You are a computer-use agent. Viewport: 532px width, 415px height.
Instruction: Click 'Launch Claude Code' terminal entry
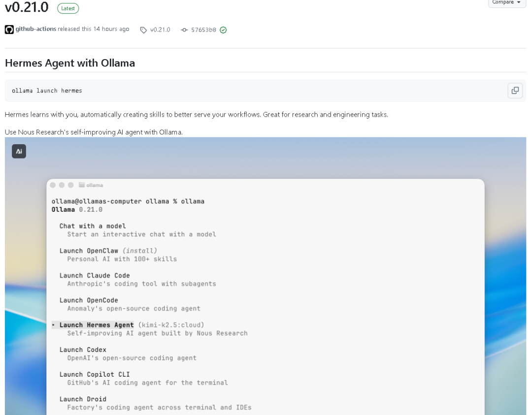pos(95,276)
